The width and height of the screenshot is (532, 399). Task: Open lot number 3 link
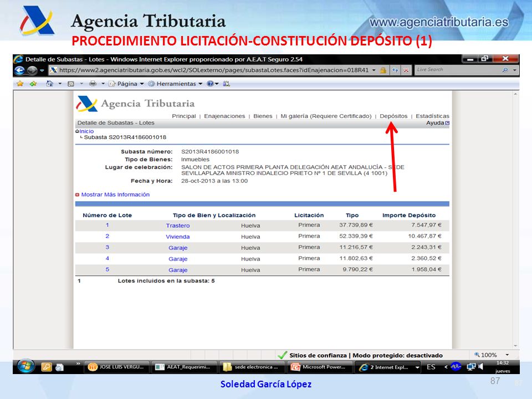pos(107,247)
